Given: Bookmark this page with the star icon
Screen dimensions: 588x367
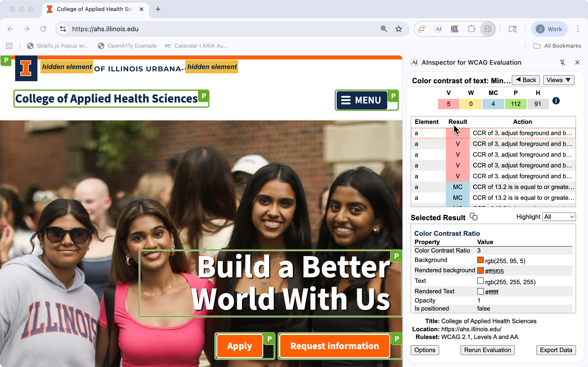Looking at the screenshot, I should 399,29.
